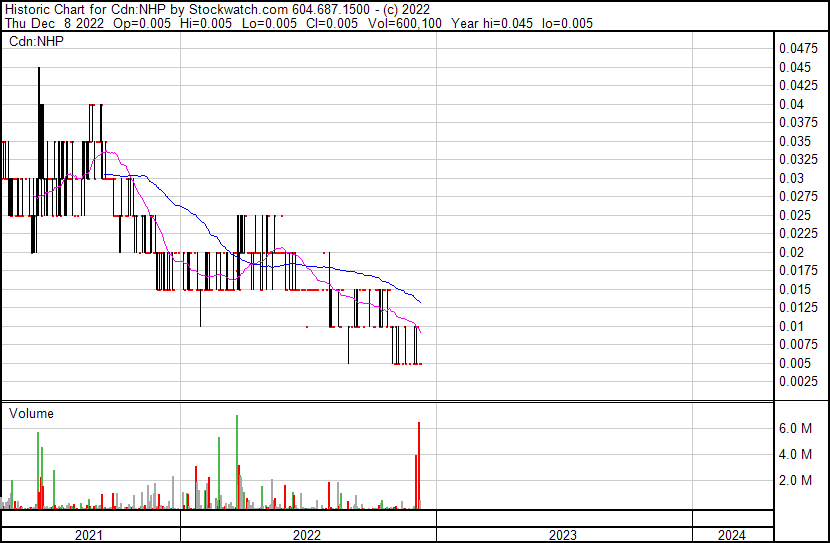Click the 0.0025 price axis label
This screenshot has height=543, width=830.
pyautogui.click(x=798, y=382)
